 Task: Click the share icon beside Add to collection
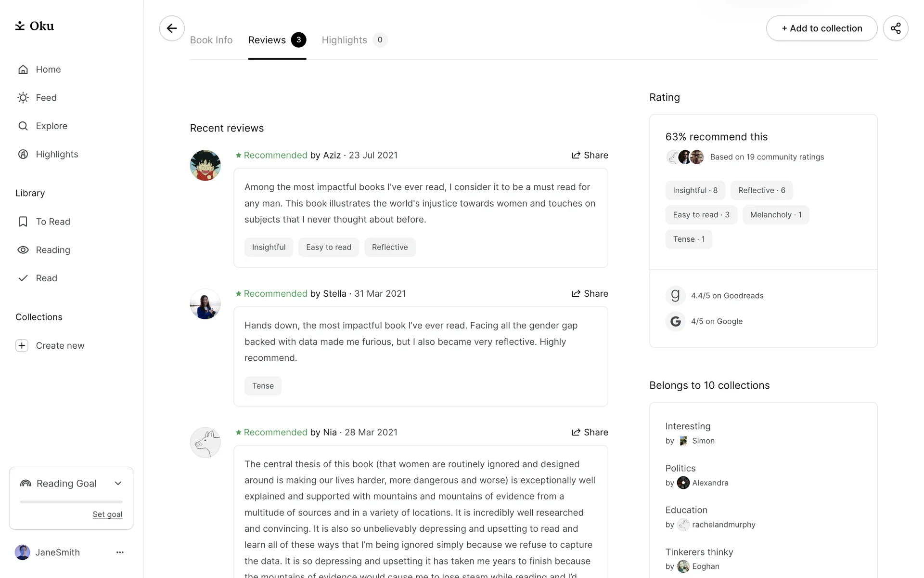(895, 28)
